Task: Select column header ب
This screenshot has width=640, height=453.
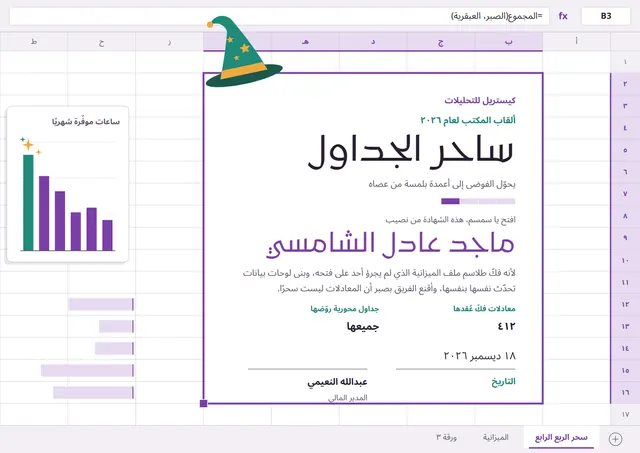Action: click(x=509, y=41)
